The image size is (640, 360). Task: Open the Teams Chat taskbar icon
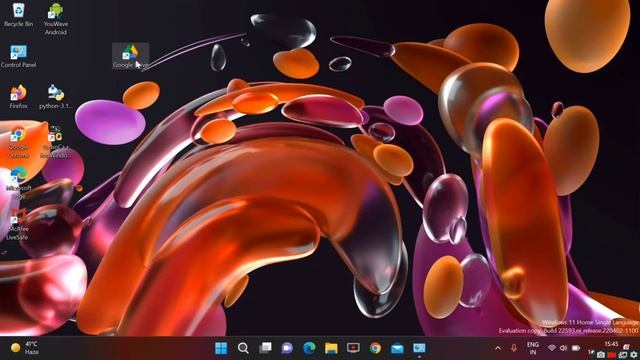(x=287, y=348)
